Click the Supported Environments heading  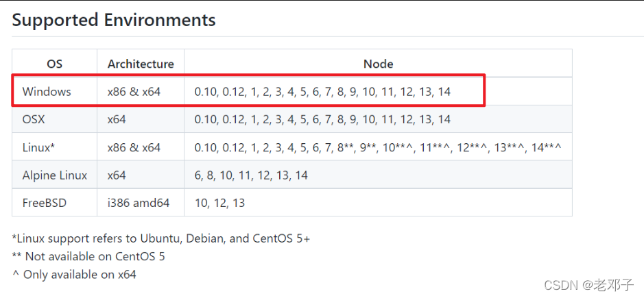(114, 20)
